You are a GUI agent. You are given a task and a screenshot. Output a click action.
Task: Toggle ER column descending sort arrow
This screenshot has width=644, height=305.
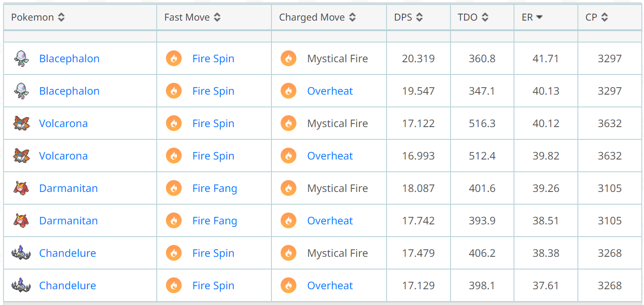pos(539,18)
